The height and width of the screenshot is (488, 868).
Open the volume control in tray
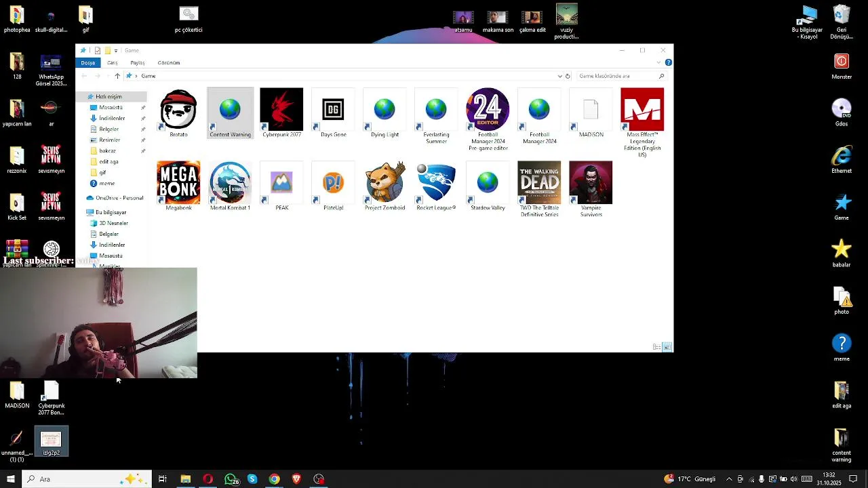click(793, 479)
